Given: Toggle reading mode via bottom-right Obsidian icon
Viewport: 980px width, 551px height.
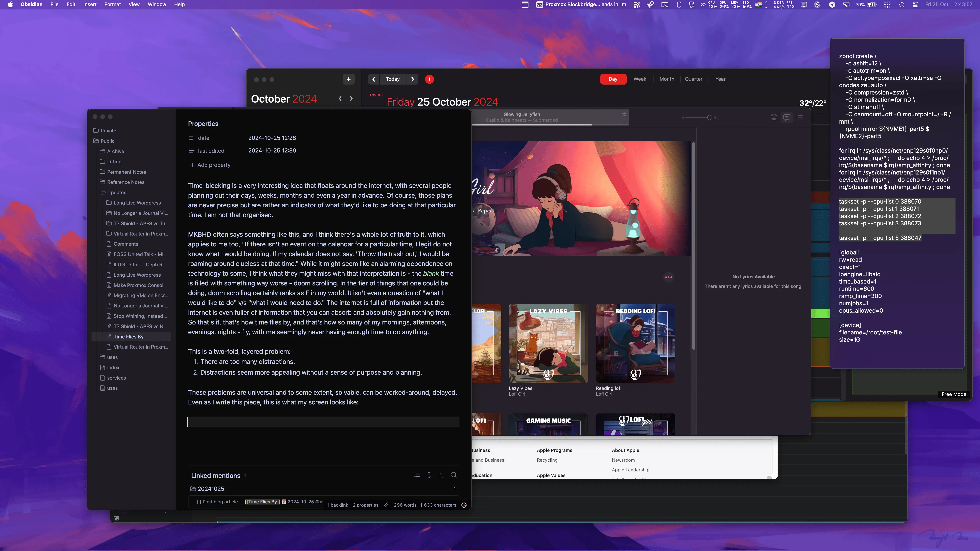Looking at the screenshot, I should pyautogui.click(x=464, y=505).
